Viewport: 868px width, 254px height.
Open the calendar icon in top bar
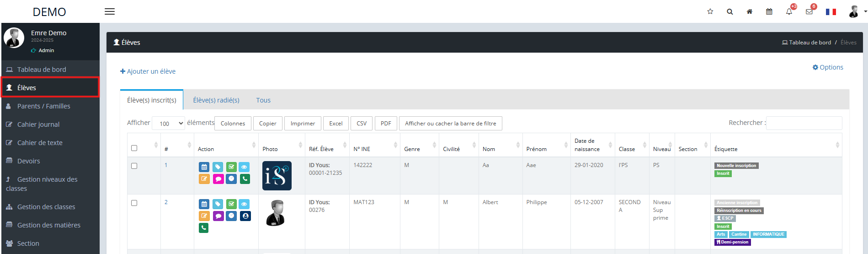click(x=769, y=12)
